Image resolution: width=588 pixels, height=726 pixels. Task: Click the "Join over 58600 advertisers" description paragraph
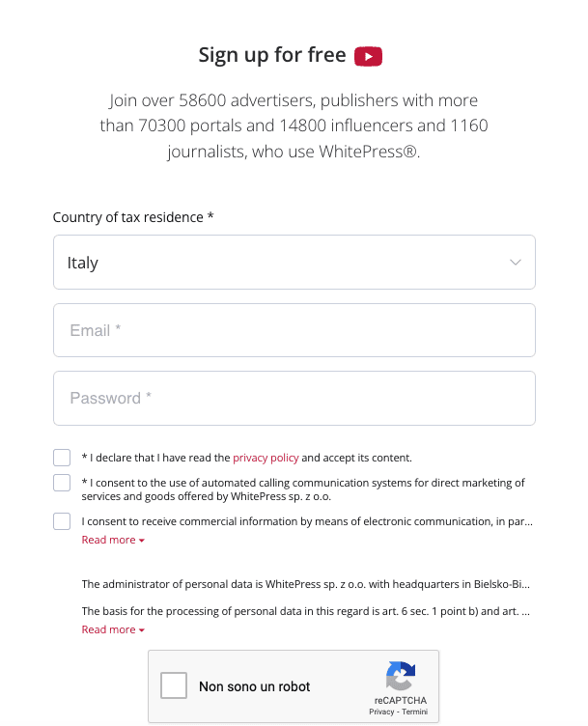pos(294,126)
